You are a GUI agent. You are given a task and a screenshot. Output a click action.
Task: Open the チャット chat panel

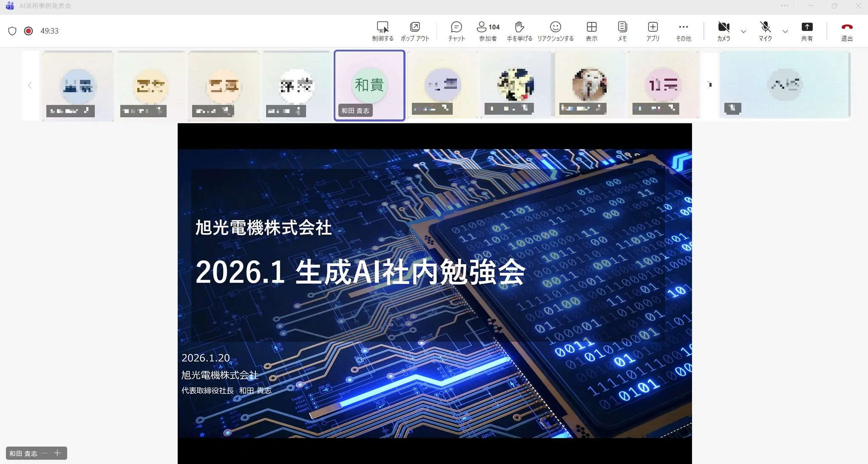[x=457, y=31]
